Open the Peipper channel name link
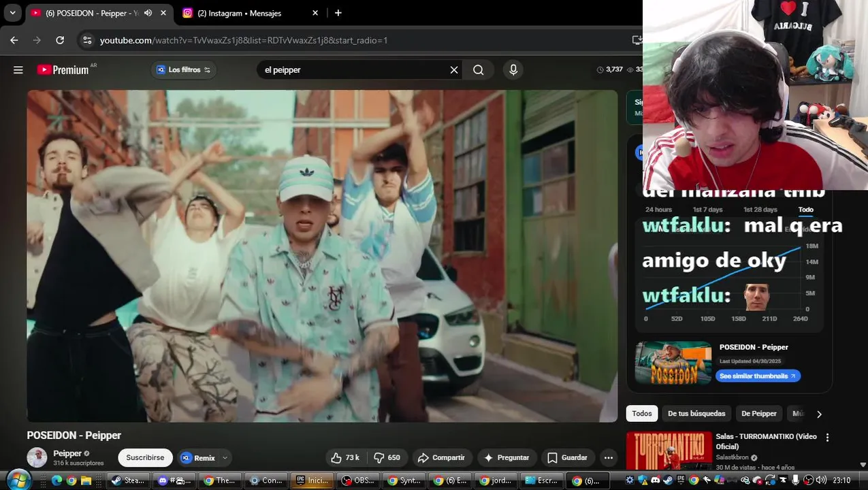The width and height of the screenshot is (868, 490). 67,453
